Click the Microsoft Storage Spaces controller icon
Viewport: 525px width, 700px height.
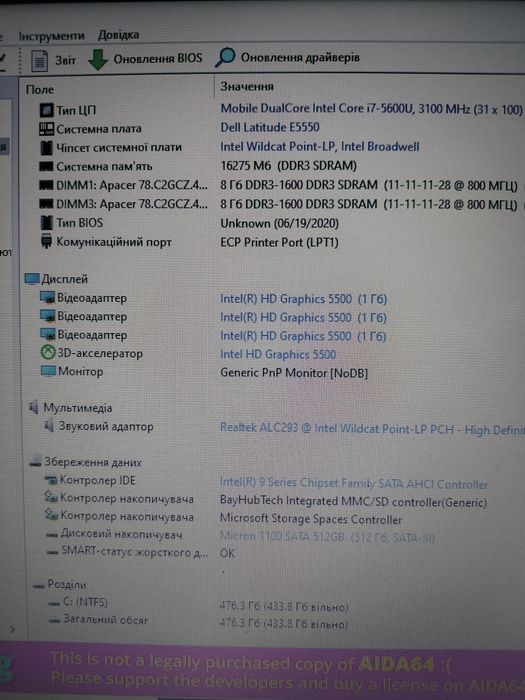pos(51,516)
